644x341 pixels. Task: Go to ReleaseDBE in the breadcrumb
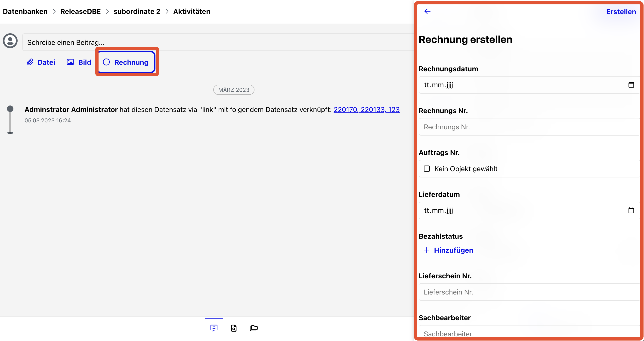[80, 12]
